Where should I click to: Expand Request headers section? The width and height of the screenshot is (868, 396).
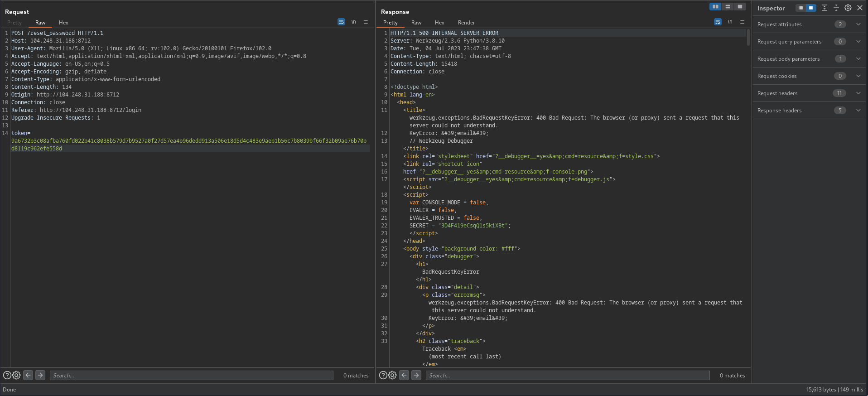(x=858, y=93)
